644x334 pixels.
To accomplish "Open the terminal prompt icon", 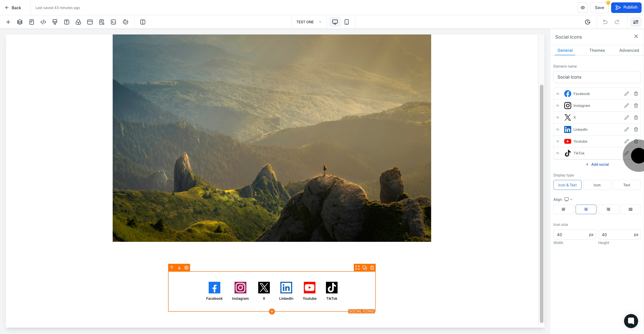I will point(114,22).
